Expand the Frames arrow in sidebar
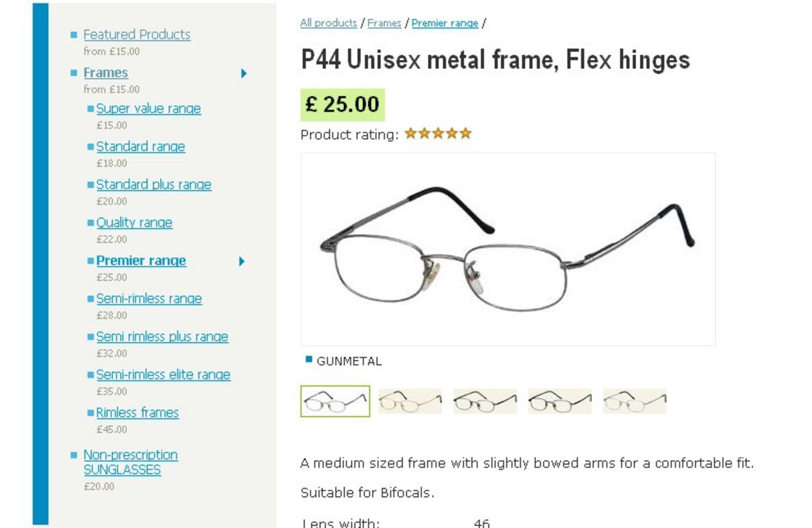 tap(244, 74)
